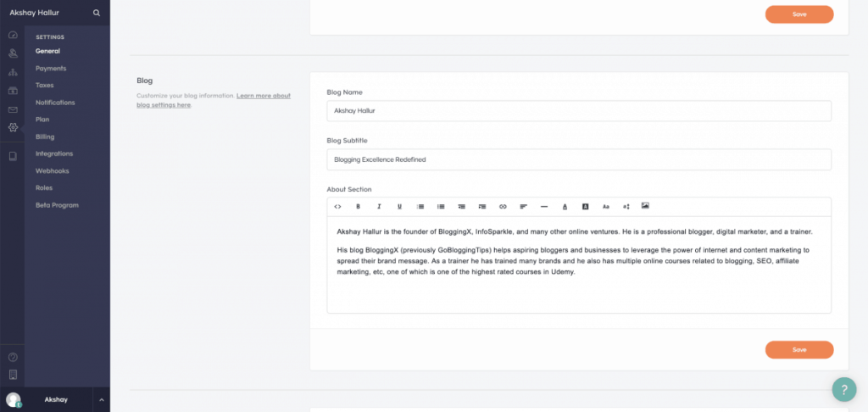The height and width of the screenshot is (412, 868).
Task: Go to Notifications settings
Action: (x=55, y=103)
